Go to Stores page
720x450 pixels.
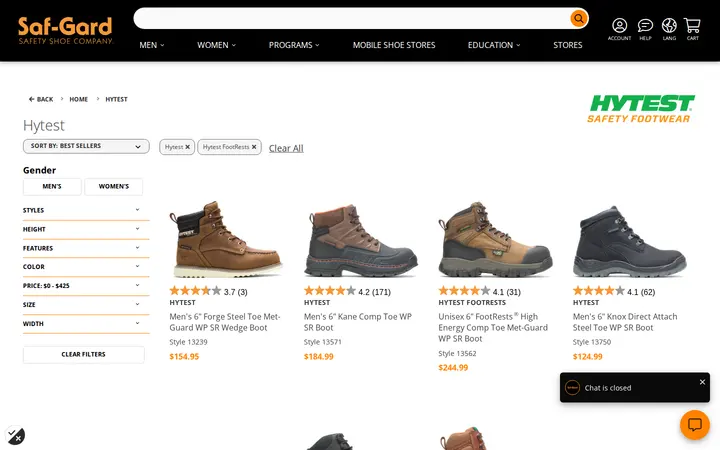pos(568,45)
